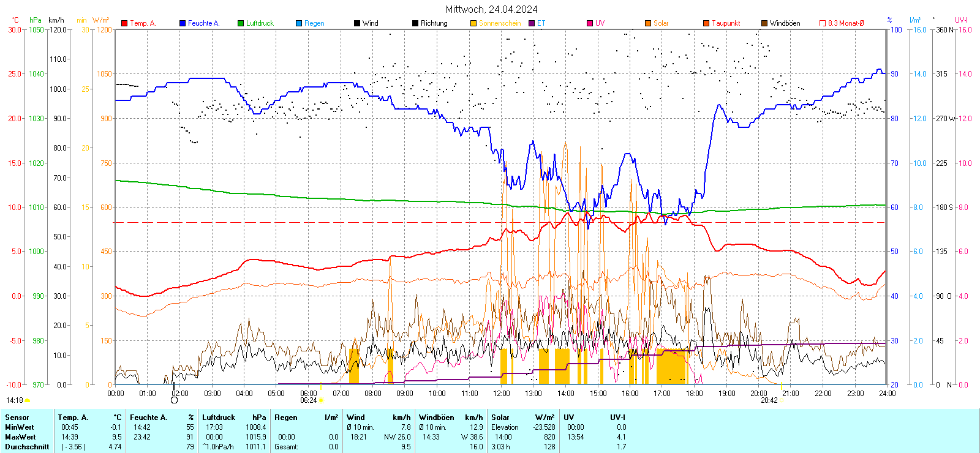
Task: Click the Durchschnitt row label
Action: (27, 447)
